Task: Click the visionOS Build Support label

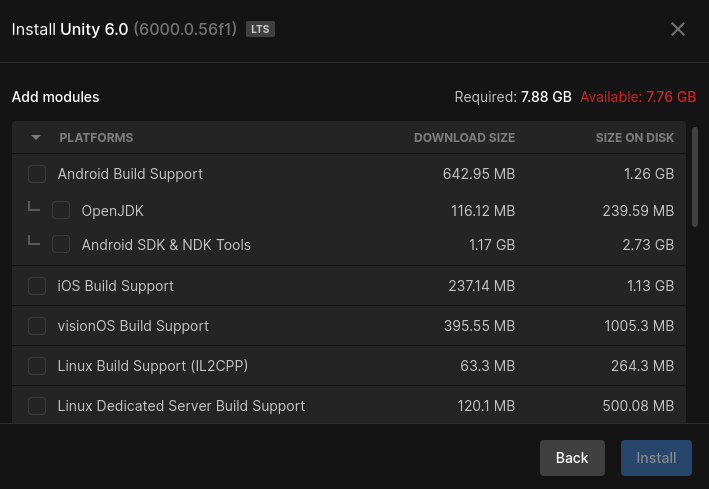Action: click(133, 326)
